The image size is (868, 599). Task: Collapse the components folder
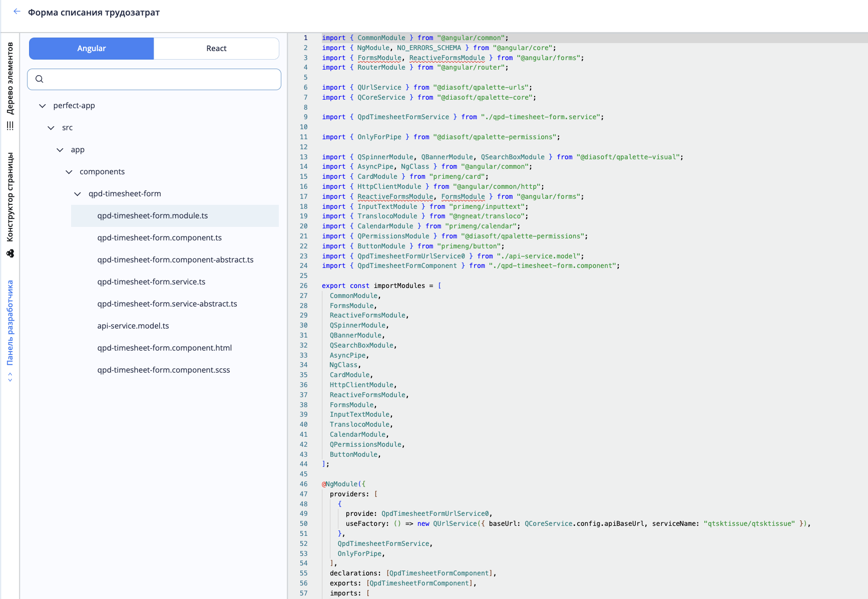click(69, 172)
